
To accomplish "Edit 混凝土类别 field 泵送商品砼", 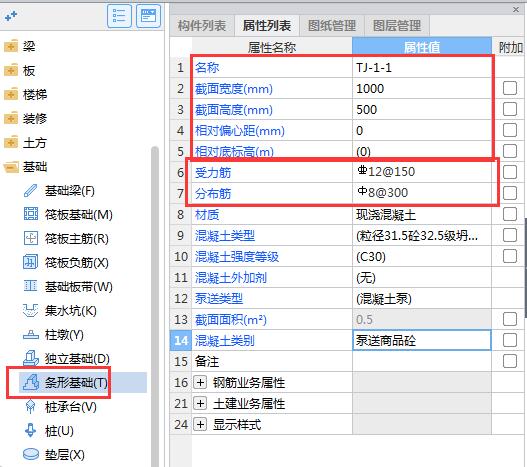I will [x=422, y=340].
